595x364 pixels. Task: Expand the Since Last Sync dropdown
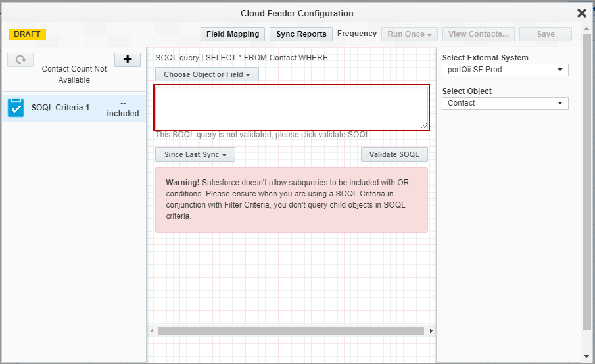tap(195, 154)
